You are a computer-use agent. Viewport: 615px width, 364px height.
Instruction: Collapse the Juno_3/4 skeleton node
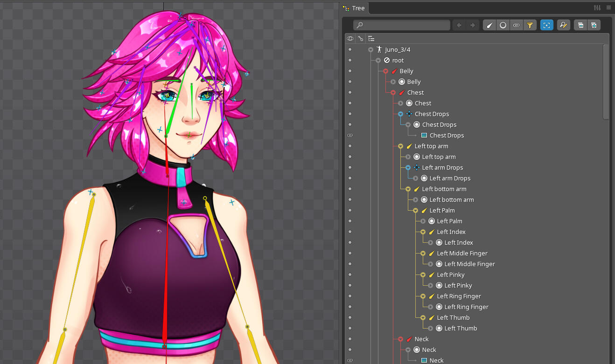pyautogui.click(x=370, y=50)
